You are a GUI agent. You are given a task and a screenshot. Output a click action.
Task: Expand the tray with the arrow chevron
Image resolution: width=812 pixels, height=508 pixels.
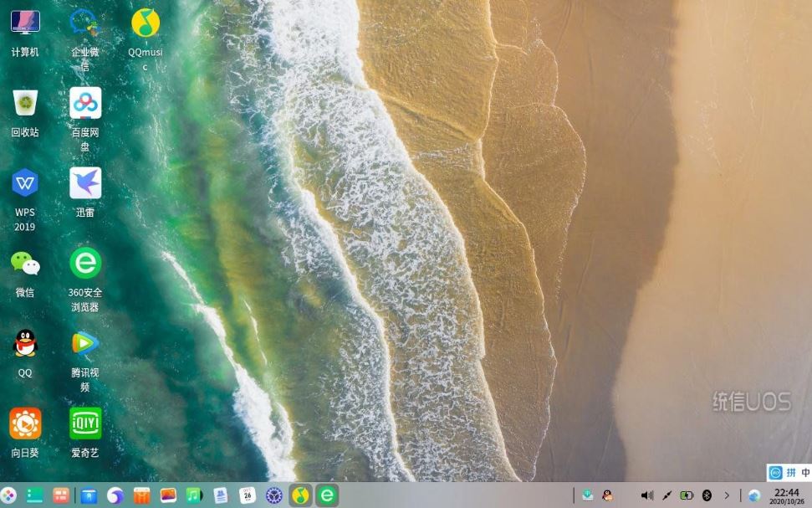point(727,495)
